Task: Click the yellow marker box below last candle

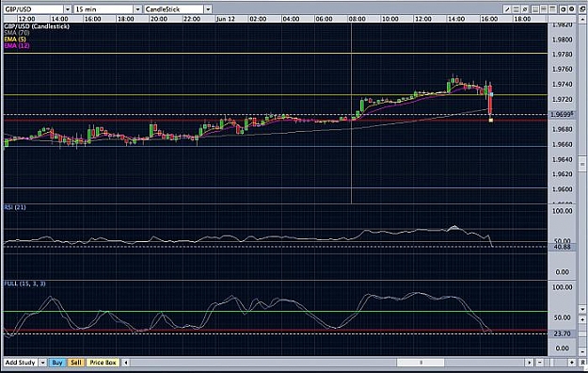Action: click(491, 121)
